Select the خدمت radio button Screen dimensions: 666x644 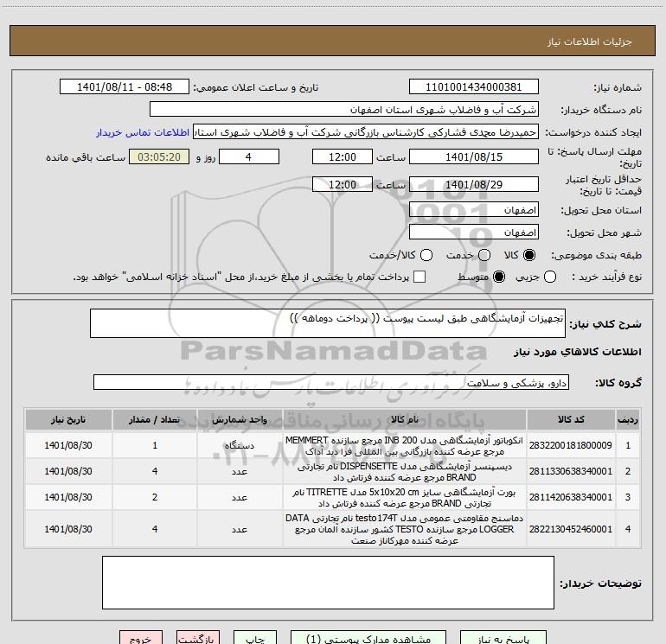click(x=484, y=255)
